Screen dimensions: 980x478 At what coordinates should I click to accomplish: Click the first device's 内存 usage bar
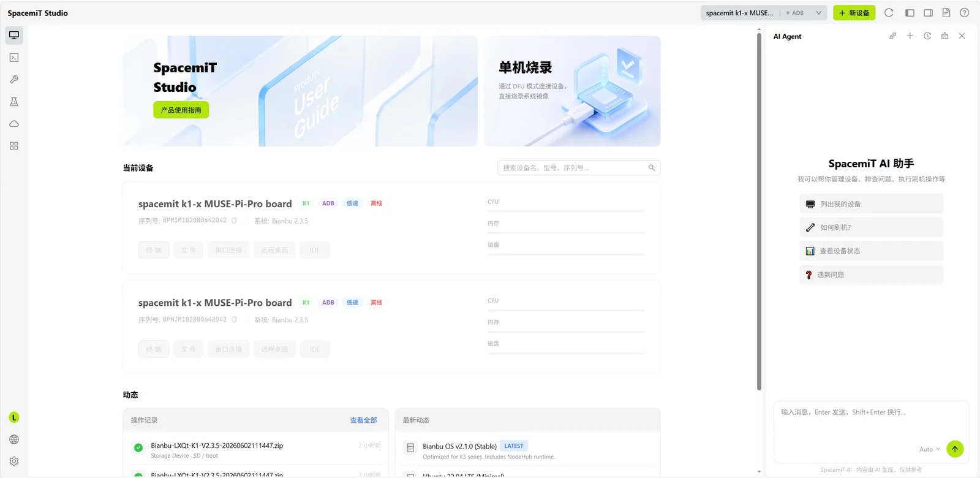pos(566,233)
